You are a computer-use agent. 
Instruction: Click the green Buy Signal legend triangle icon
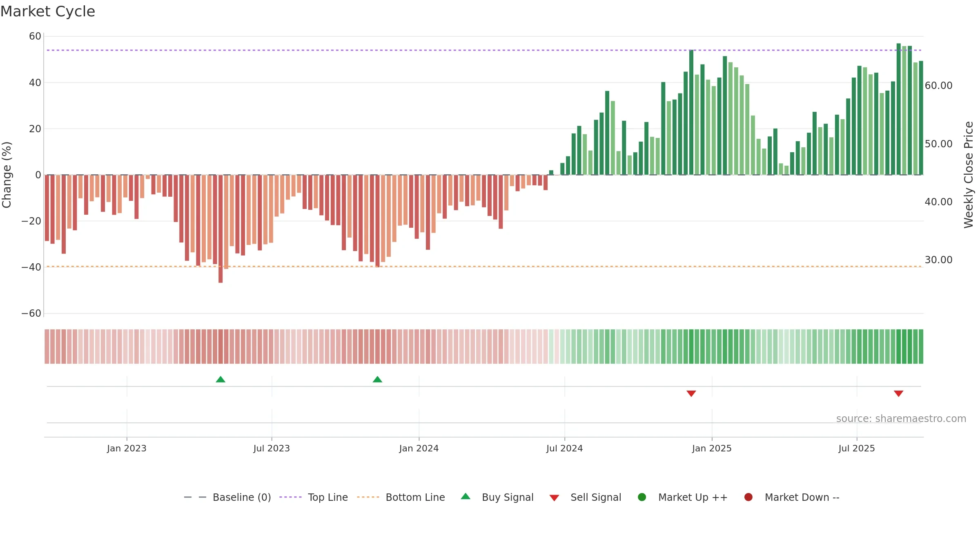[x=465, y=496]
